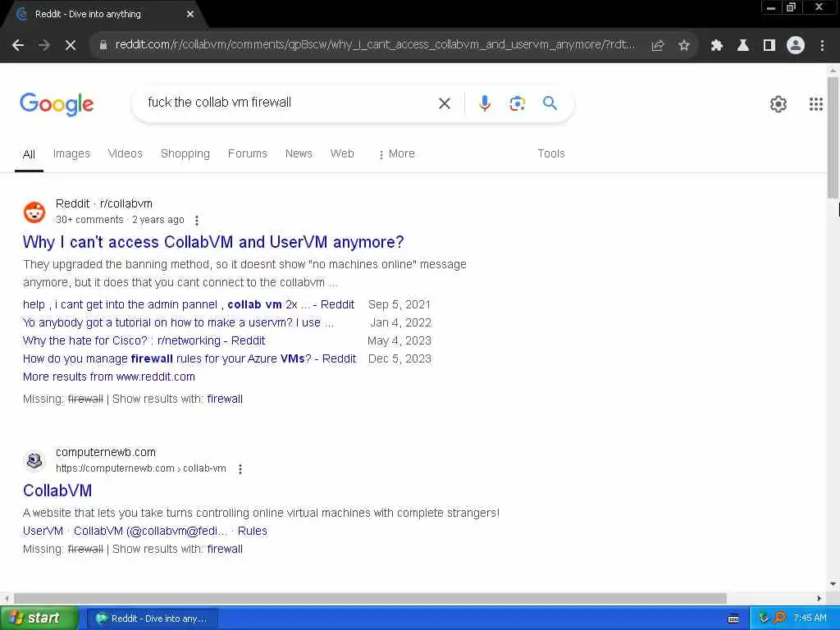
Task: Open More results from www.reddit.com
Action: (109, 377)
